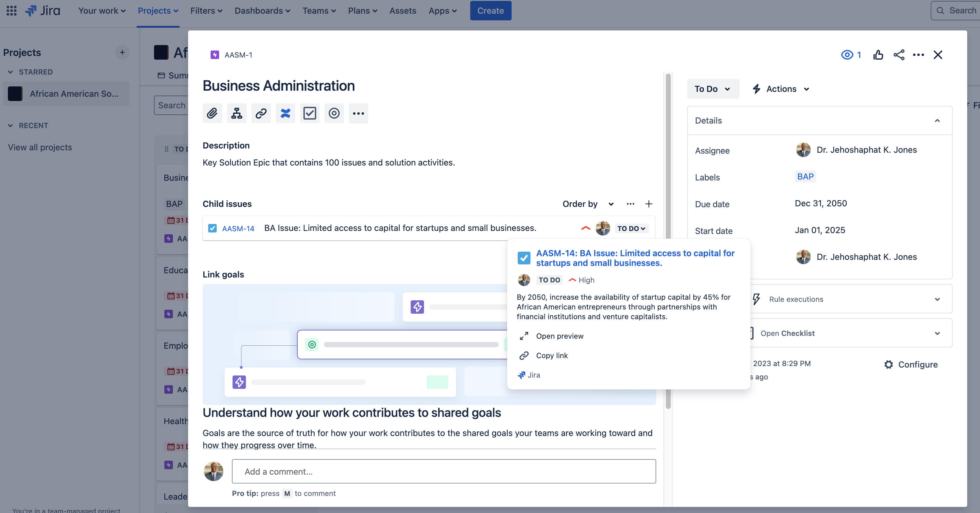Image resolution: width=980 pixels, height=513 pixels.
Task: Open Teams menu
Action: point(319,11)
